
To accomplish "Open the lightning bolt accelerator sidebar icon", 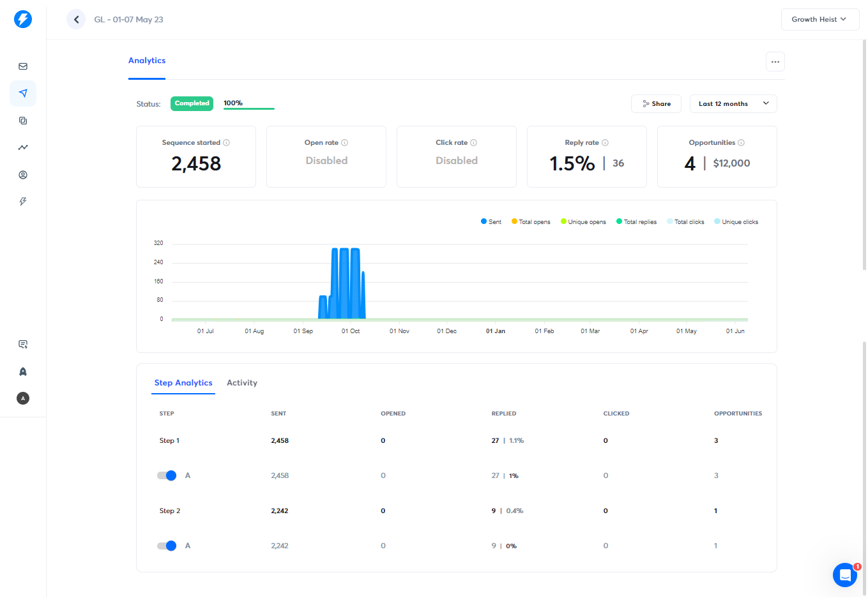I will click(x=23, y=202).
